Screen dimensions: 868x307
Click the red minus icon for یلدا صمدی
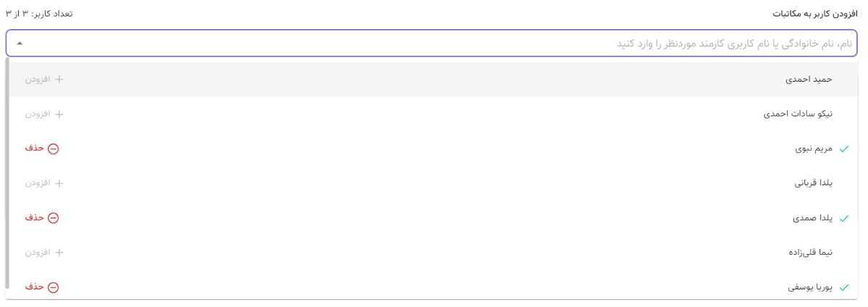[x=53, y=218]
